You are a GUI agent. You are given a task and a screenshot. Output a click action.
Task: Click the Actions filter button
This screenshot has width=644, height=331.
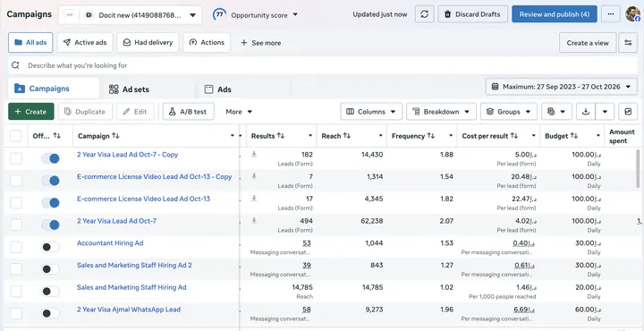pos(207,43)
